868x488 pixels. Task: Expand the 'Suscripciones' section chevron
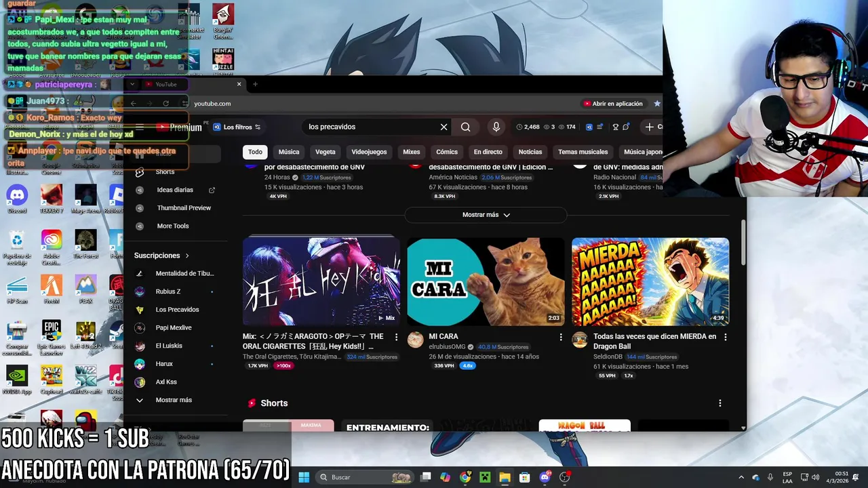click(x=187, y=256)
